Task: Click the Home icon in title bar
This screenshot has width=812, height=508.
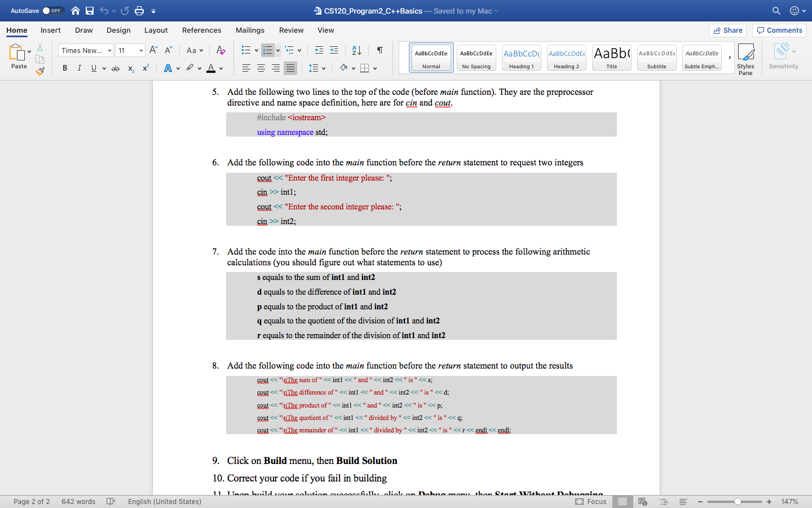Action: click(76, 11)
